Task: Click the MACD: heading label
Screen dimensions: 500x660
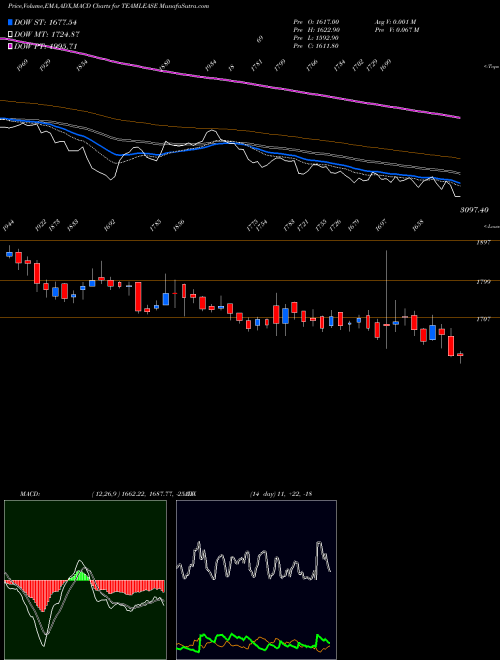Action: [29, 494]
